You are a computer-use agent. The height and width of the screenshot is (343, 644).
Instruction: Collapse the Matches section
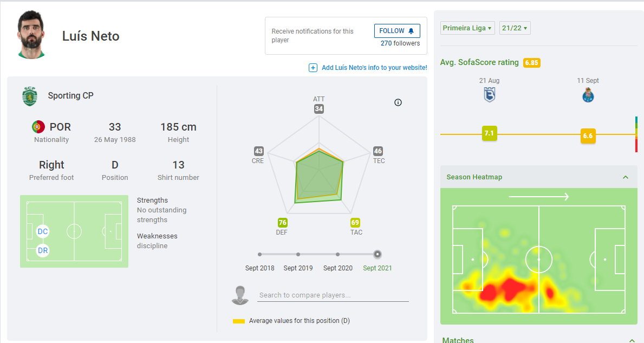pos(632,340)
